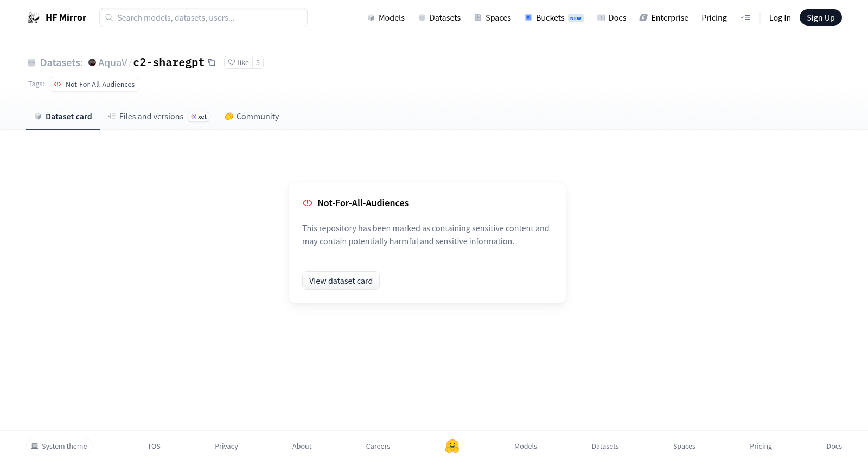This screenshot has width=868, height=465.
Task: Click the Log In link
Action: 780,18
